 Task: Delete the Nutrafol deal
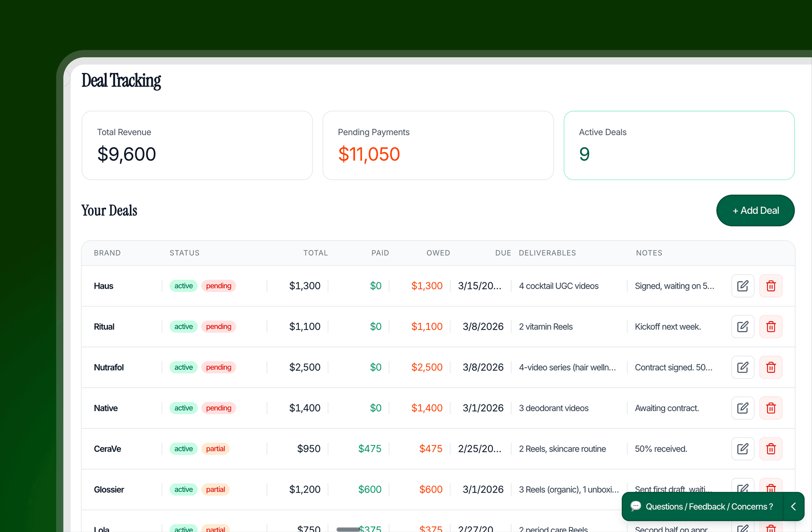click(771, 367)
